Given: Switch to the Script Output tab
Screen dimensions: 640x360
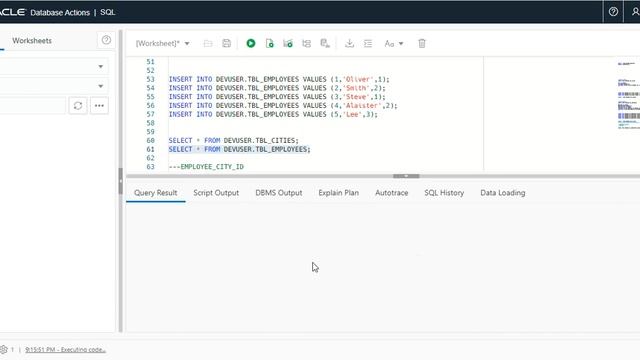Looking at the screenshot, I should pyautogui.click(x=216, y=193).
